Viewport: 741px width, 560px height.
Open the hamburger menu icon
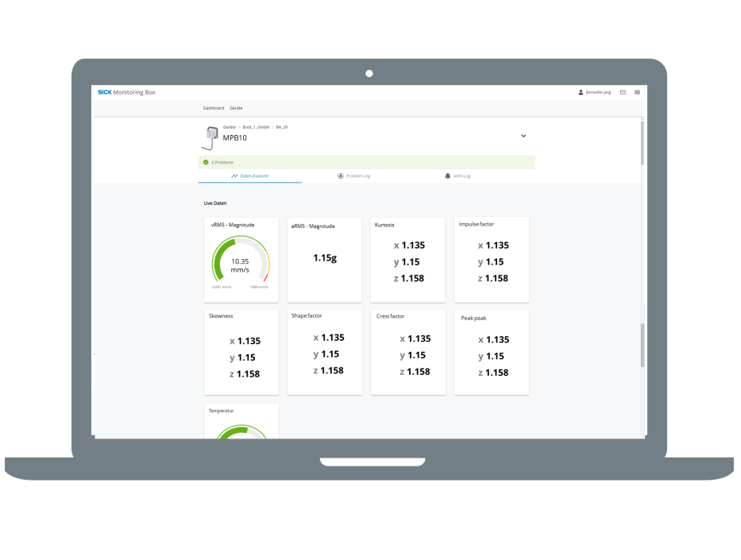click(x=637, y=92)
